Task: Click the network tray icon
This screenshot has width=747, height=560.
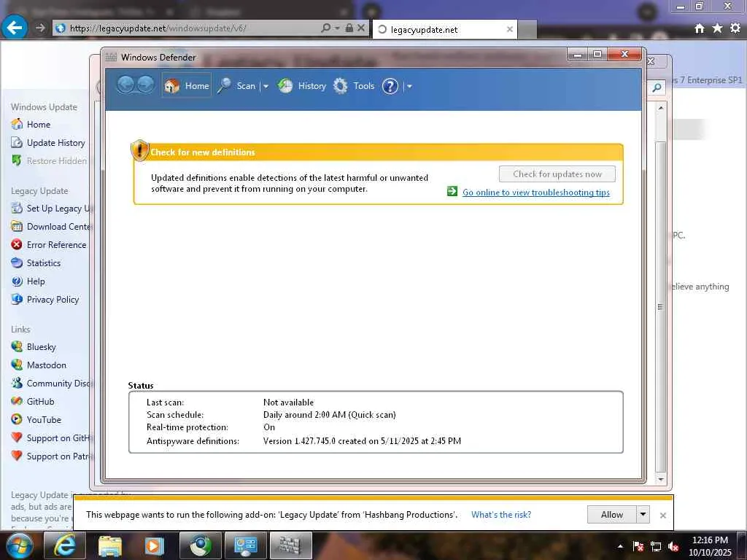Action: (656, 546)
